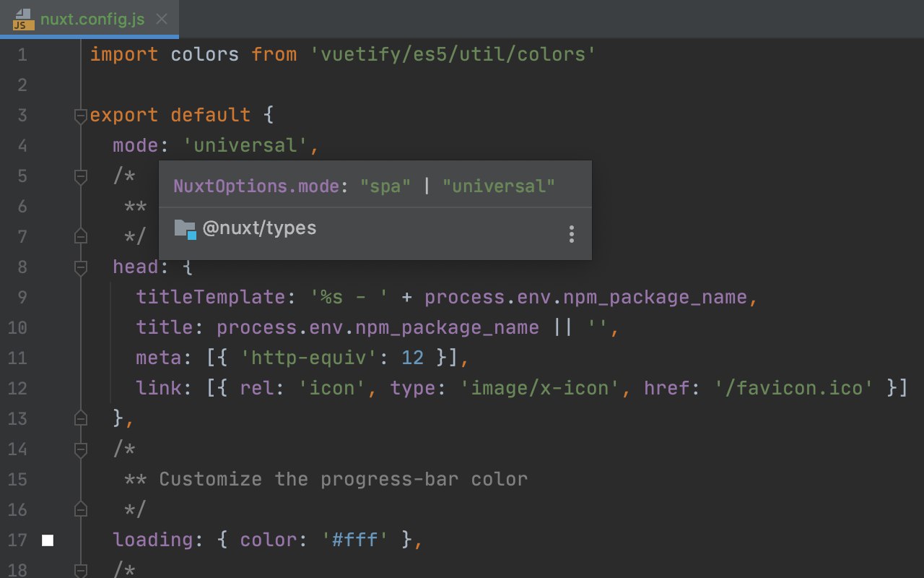
Task: Click npm_package_name on line 9
Action: pyautogui.click(x=655, y=298)
